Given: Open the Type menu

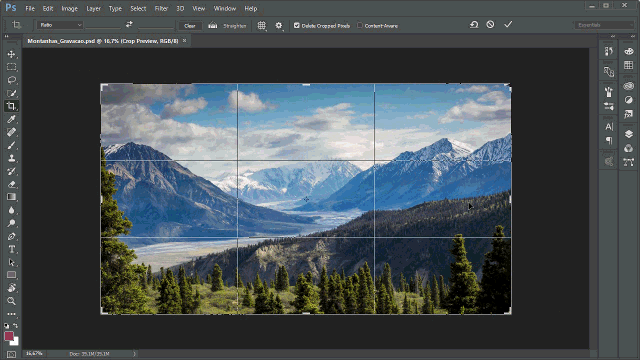Looking at the screenshot, I should (x=115, y=8).
